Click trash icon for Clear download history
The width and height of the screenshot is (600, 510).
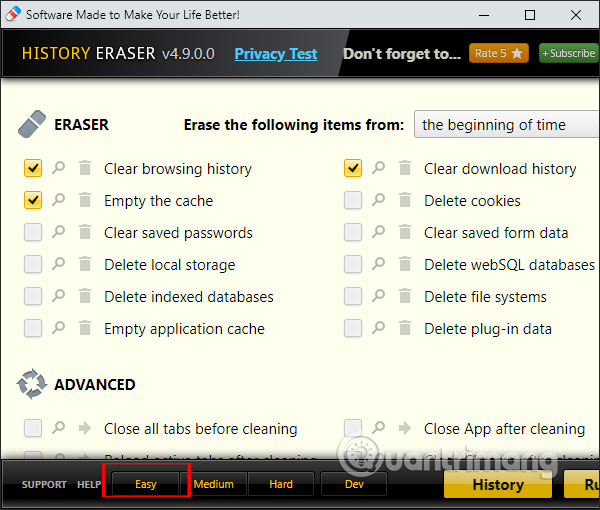tap(405, 168)
